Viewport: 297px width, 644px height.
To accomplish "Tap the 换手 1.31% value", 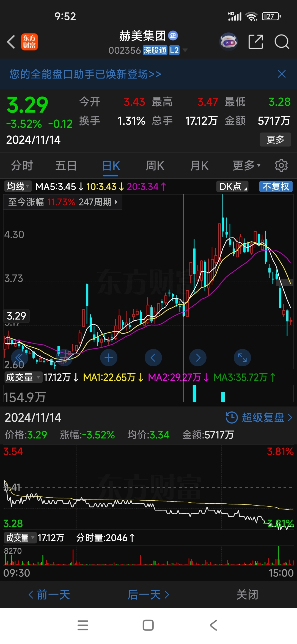I will (131, 121).
